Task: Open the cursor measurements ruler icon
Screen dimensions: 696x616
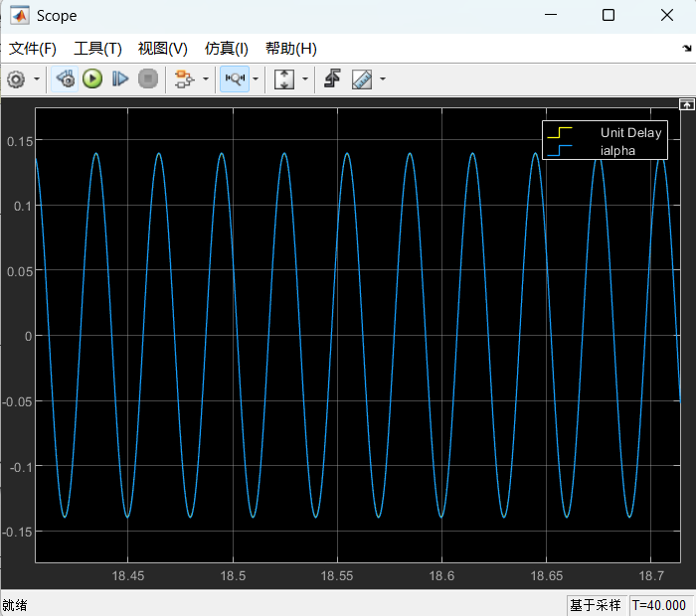Action: coord(362,79)
